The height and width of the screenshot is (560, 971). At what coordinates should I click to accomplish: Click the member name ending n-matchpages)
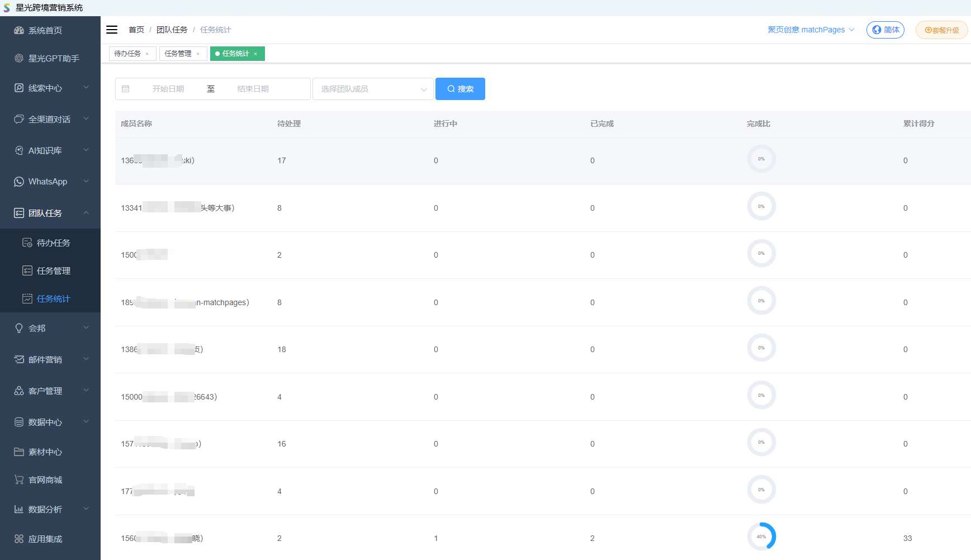pyautogui.click(x=185, y=302)
